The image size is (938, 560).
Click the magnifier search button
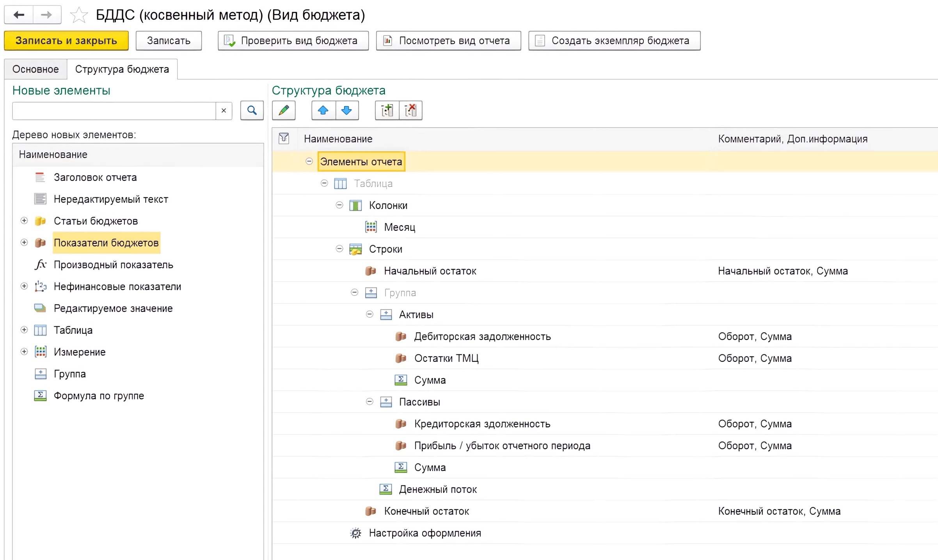tap(252, 110)
